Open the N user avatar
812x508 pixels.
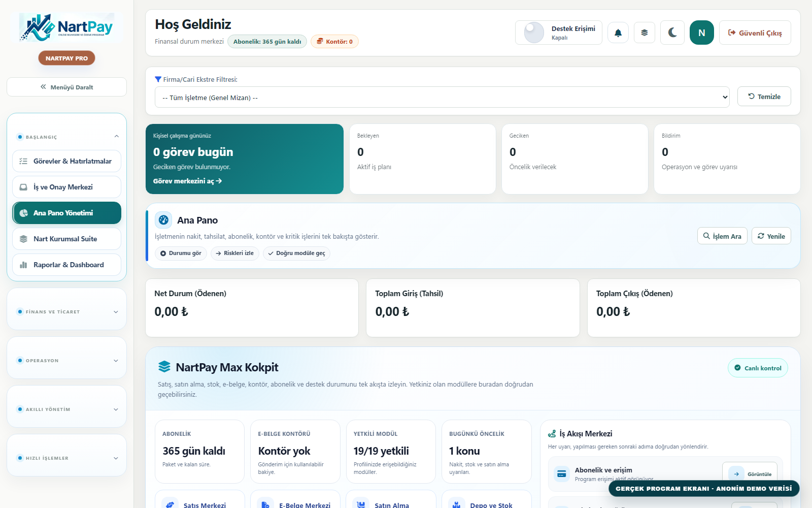702,33
